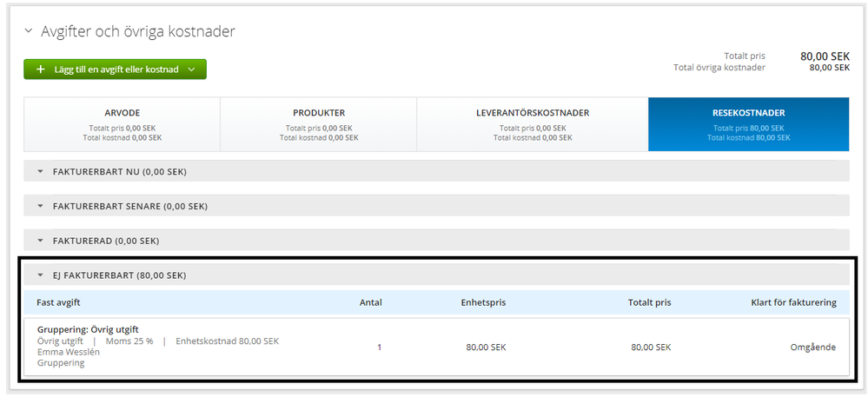Click the FAKTURERBART NU (0,00 SEK) header text
868x397 pixels.
[120, 172]
